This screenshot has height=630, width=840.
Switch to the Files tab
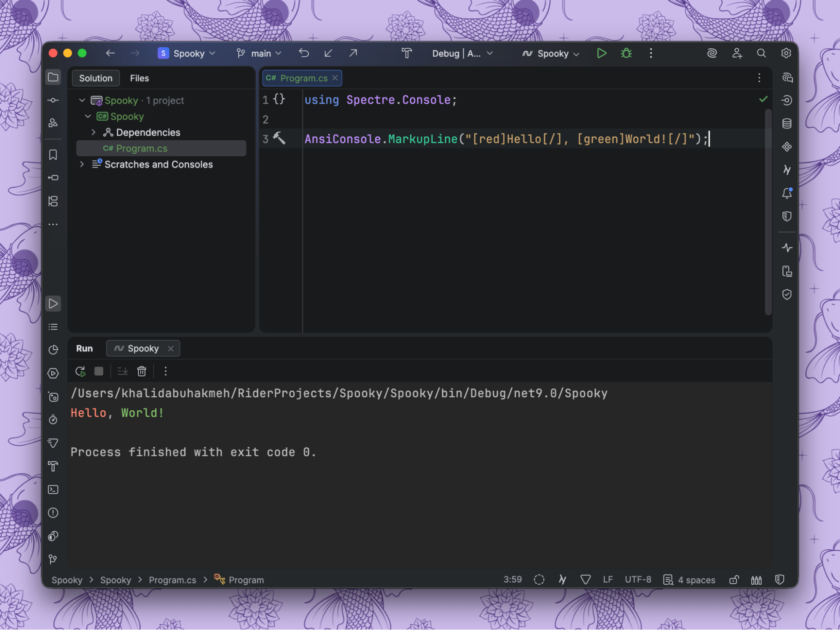(x=139, y=78)
